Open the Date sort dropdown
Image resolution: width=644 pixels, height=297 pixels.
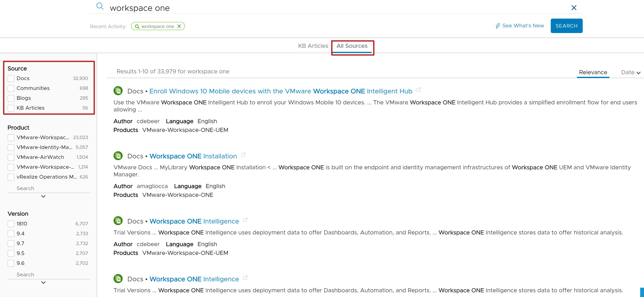[x=631, y=72]
